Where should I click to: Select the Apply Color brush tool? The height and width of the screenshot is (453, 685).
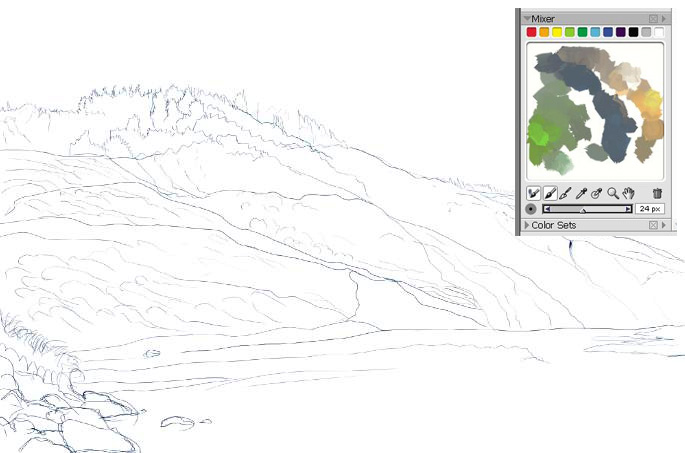pyautogui.click(x=550, y=193)
